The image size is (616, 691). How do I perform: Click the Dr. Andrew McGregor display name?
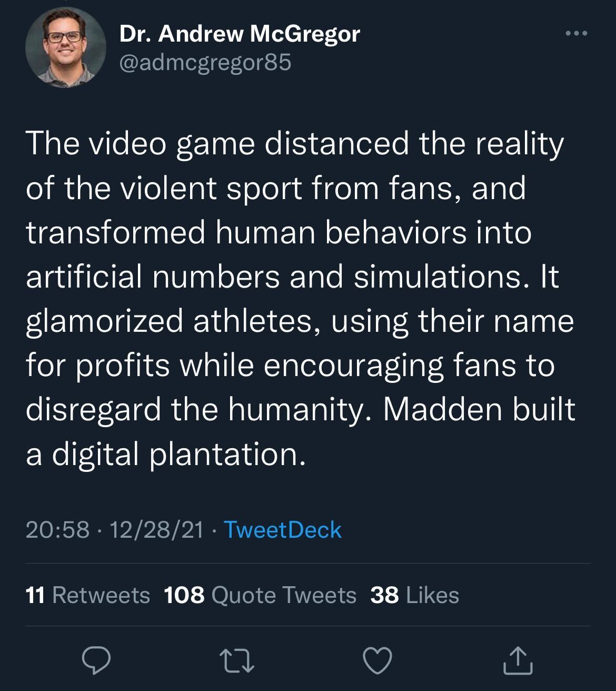point(240,35)
